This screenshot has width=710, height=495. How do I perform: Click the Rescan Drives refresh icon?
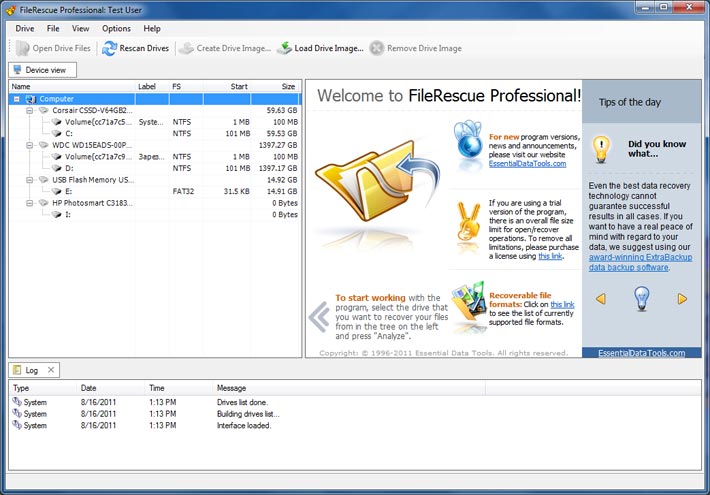(x=109, y=48)
